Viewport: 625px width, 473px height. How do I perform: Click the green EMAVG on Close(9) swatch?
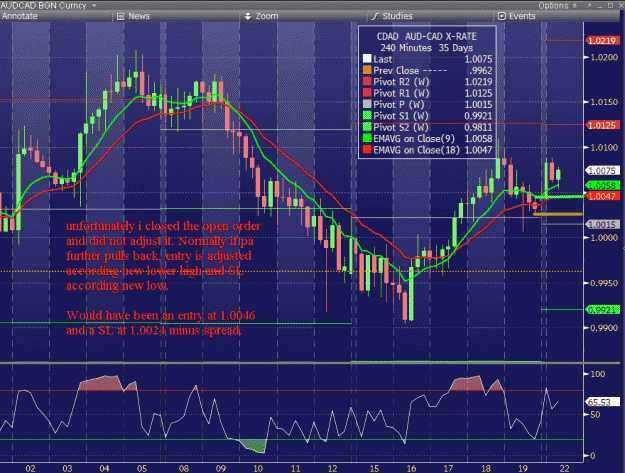(x=367, y=139)
